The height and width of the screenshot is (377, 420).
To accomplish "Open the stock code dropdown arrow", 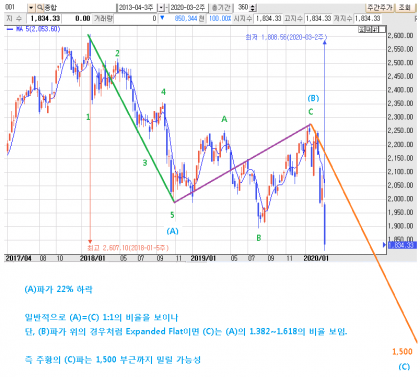I will 31,7.
